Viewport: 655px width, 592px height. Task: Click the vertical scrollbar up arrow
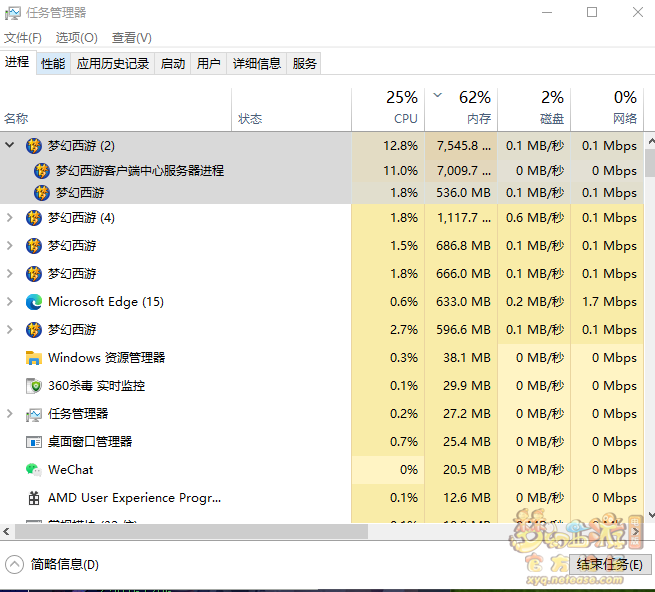[x=650, y=142]
